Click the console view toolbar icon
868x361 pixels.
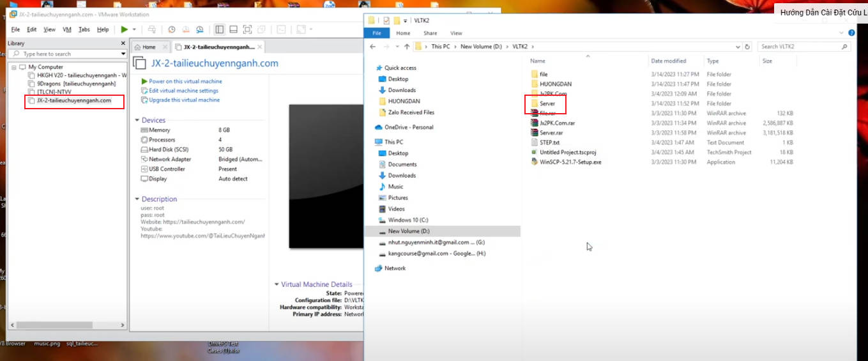[281, 29]
